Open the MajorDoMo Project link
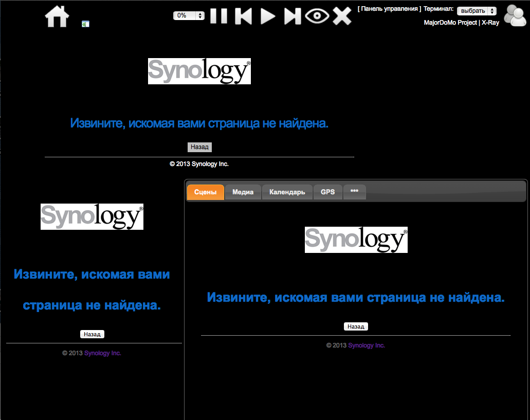Image resolution: width=530 pixels, height=420 pixels. [450, 23]
